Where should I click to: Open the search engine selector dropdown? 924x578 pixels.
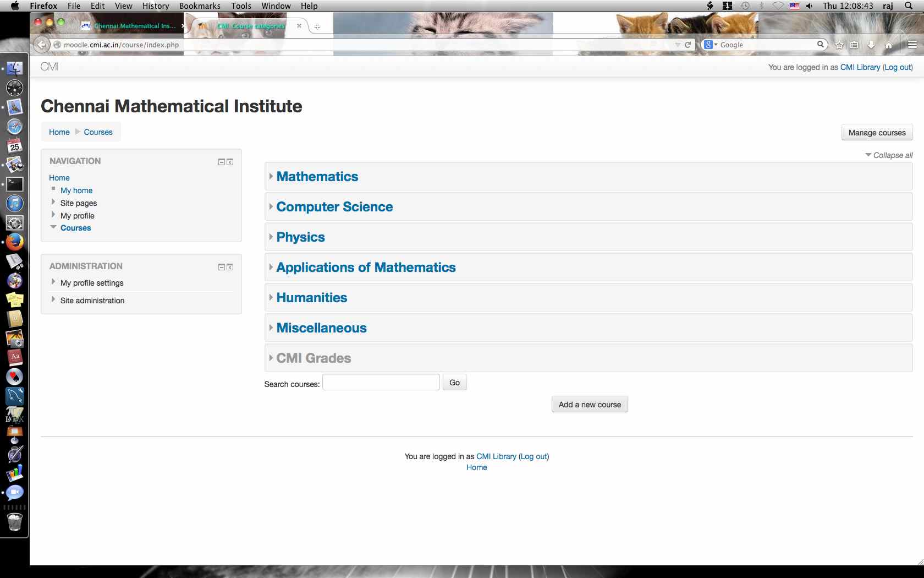(x=711, y=45)
